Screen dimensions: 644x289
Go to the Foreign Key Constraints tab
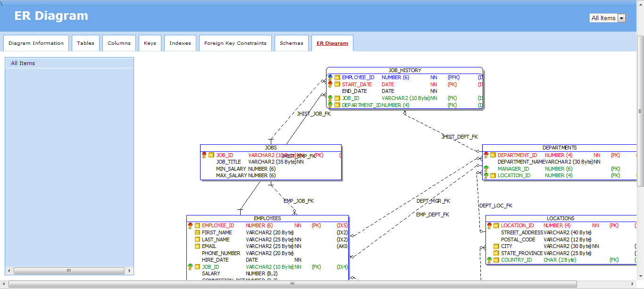click(x=235, y=43)
